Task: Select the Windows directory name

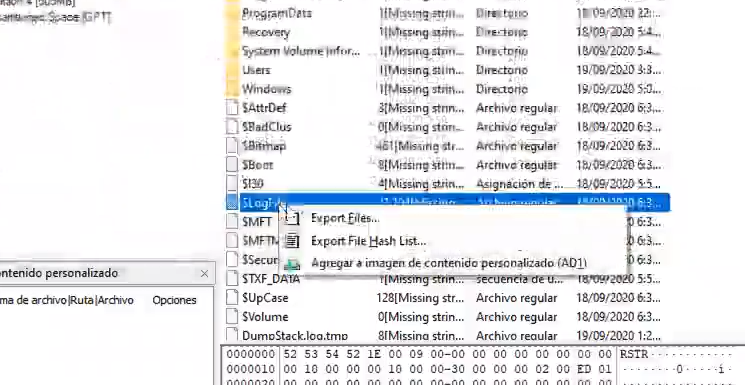Action: (267, 89)
